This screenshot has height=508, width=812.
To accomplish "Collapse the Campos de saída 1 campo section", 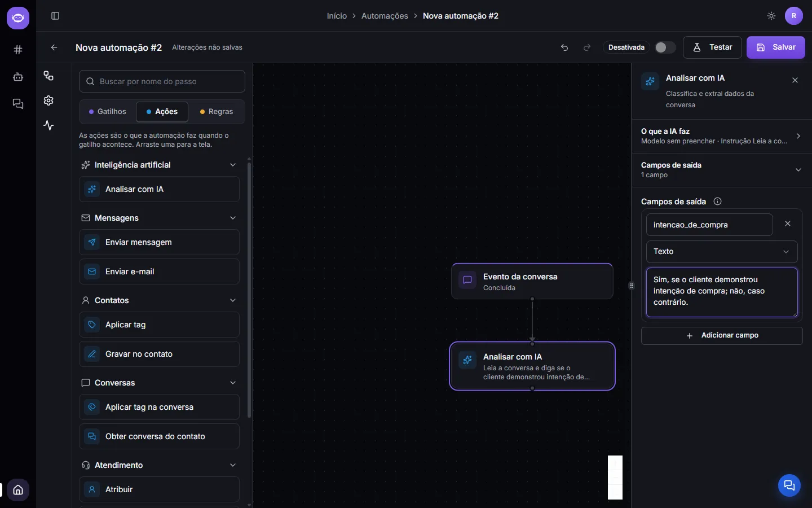I will [722, 170].
